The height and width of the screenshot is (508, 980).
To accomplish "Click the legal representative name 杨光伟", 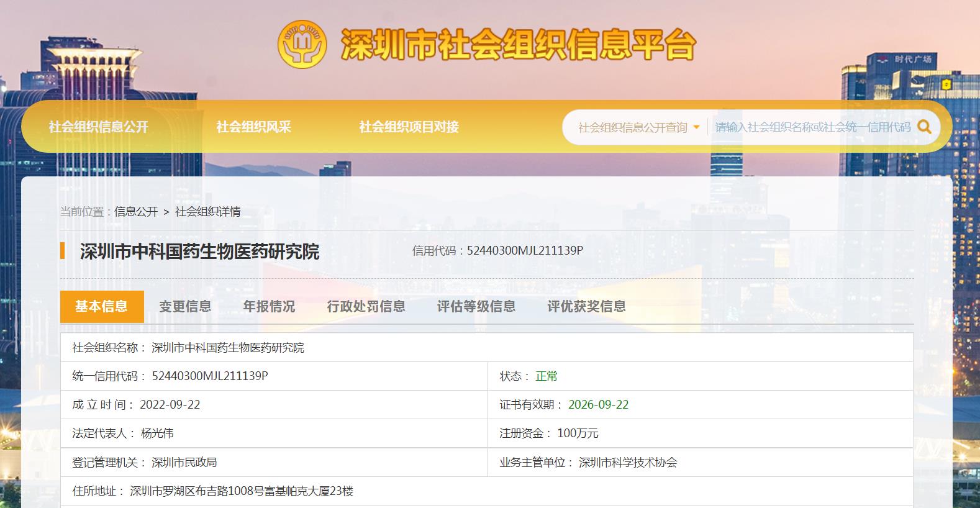I will (157, 433).
